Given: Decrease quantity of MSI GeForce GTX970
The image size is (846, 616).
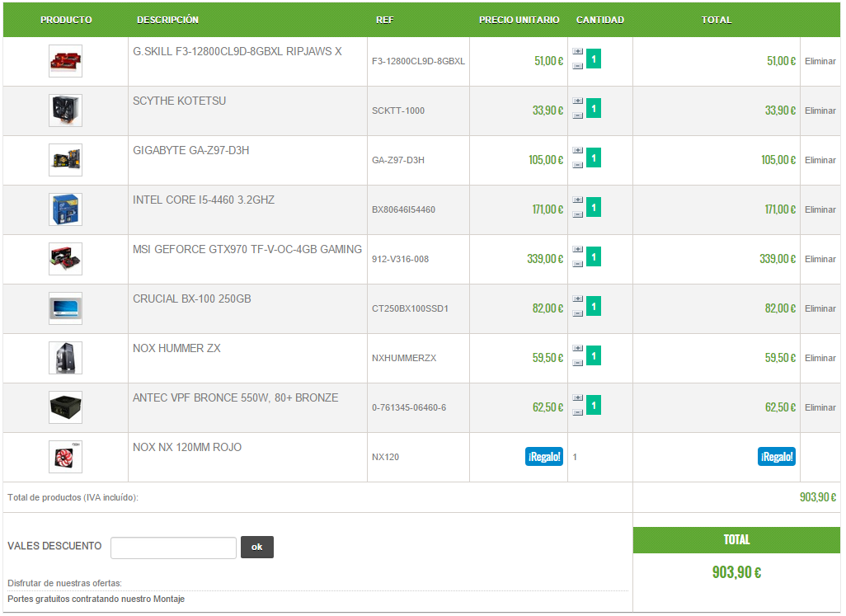Looking at the screenshot, I should click(x=578, y=264).
